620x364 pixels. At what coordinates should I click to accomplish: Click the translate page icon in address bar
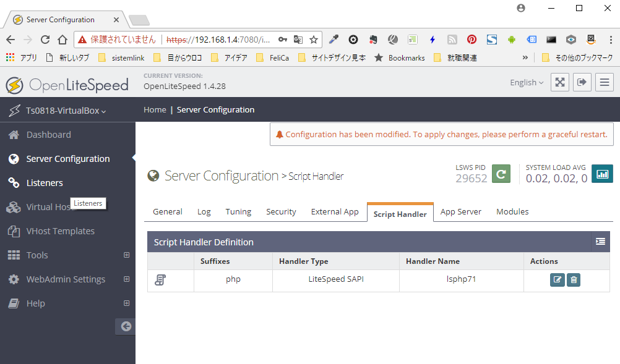point(298,40)
